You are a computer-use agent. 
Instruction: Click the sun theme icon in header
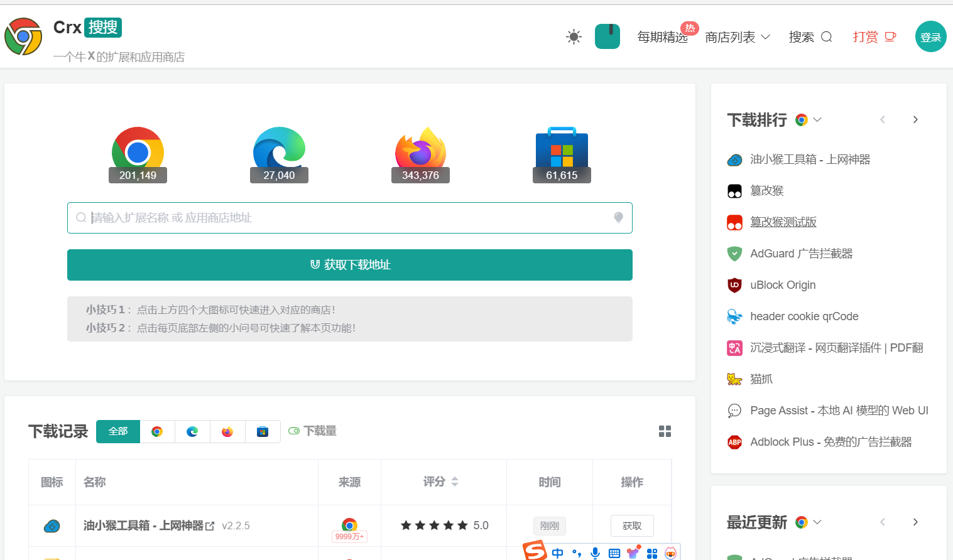tap(574, 37)
